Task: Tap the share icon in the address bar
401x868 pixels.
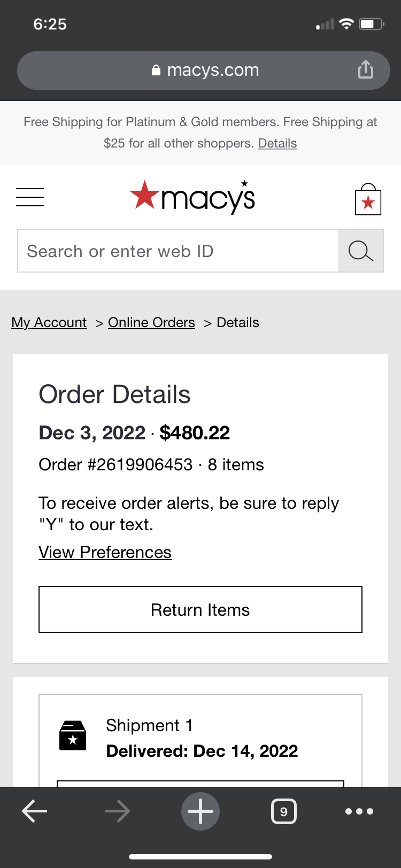Action: click(365, 69)
